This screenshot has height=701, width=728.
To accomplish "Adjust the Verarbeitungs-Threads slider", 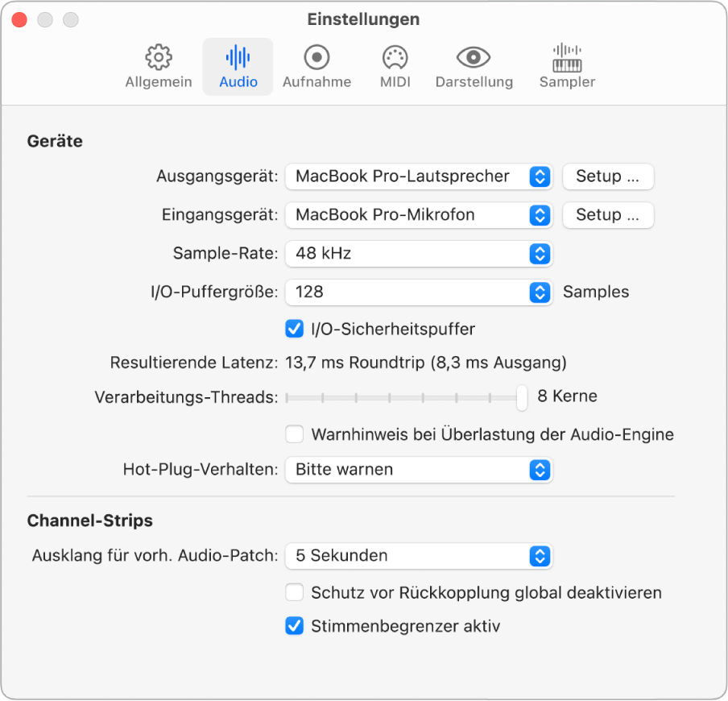I will (x=519, y=396).
